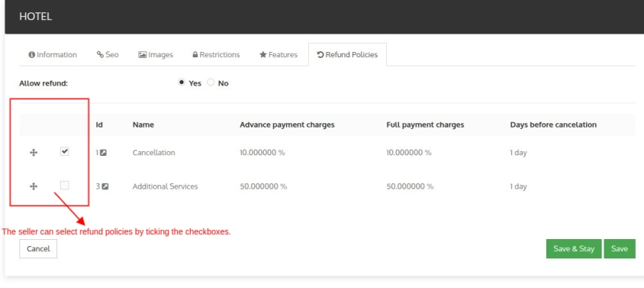
Task: Untick the Cancellation policy checkbox
Action: tap(65, 152)
